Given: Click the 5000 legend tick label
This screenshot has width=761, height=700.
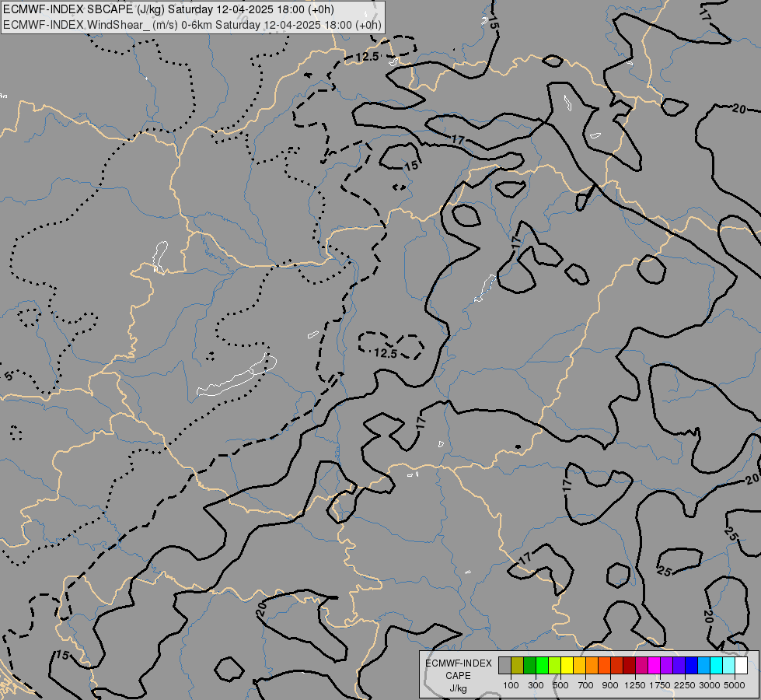Looking at the screenshot, I should coord(735,685).
